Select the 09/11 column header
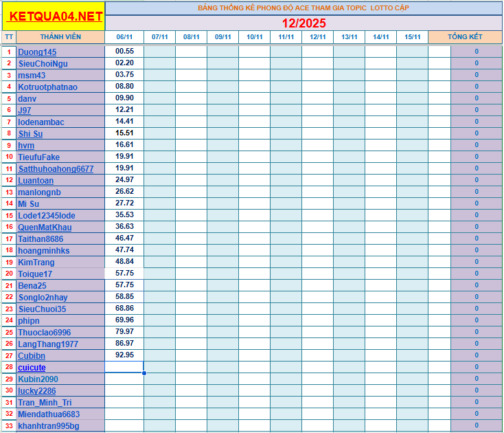The width and height of the screenshot is (504, 433). click(x=222, y=37)
